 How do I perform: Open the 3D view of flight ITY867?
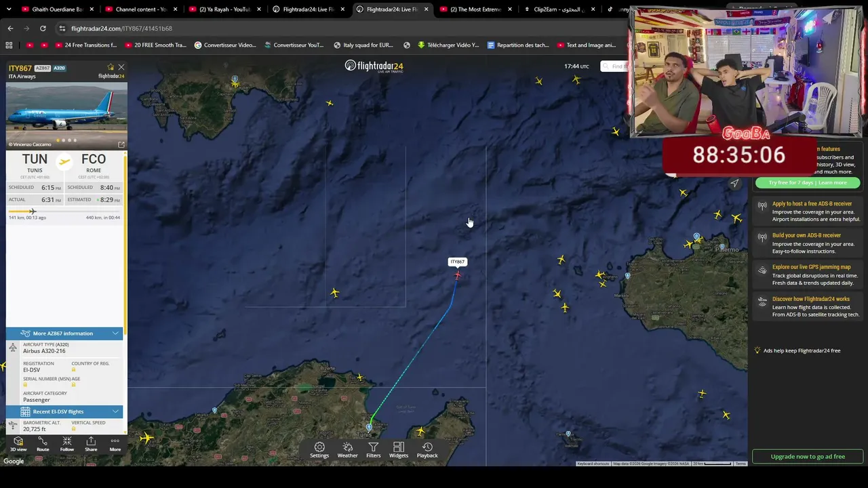click(18, 444)
